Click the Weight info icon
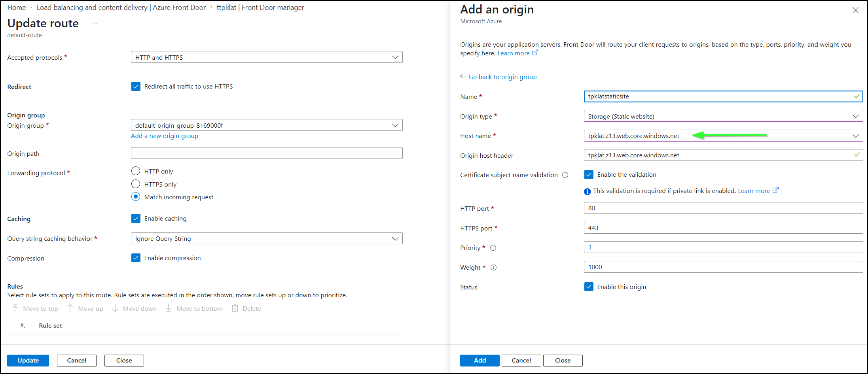 (x=493, y=268)
